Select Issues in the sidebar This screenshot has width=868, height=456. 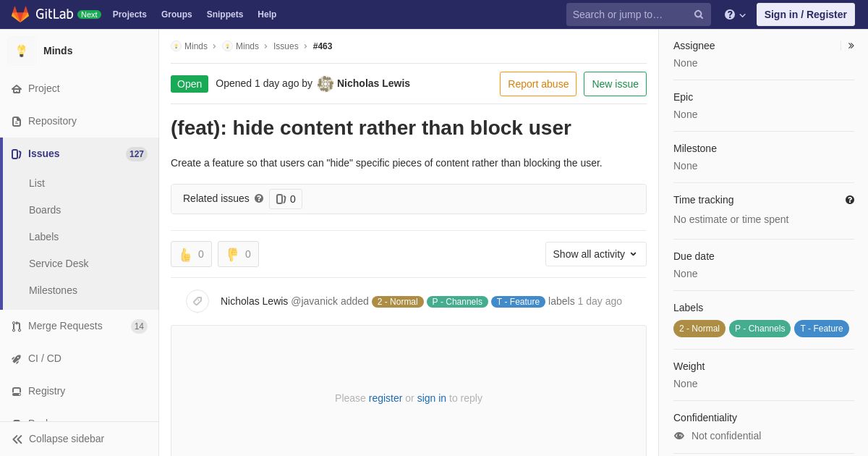(80, 153)
